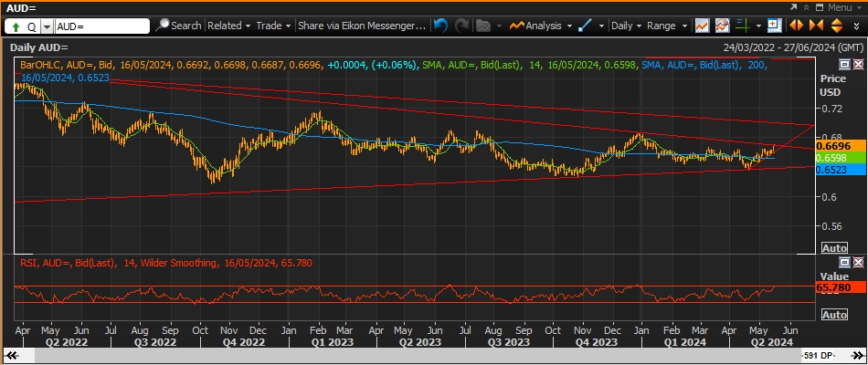
Task: Click the green 0.6598 SMA value tag
Action: [841, 158]
